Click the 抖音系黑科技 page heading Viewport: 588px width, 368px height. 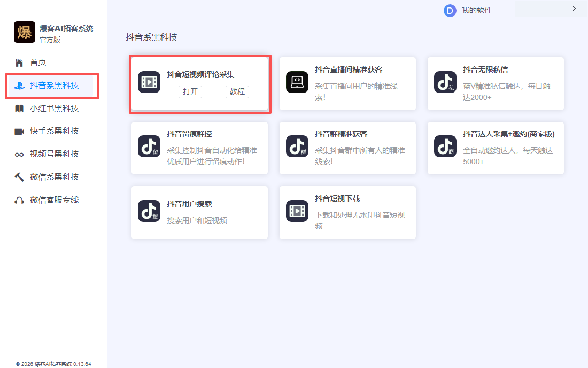coord(151,37)
